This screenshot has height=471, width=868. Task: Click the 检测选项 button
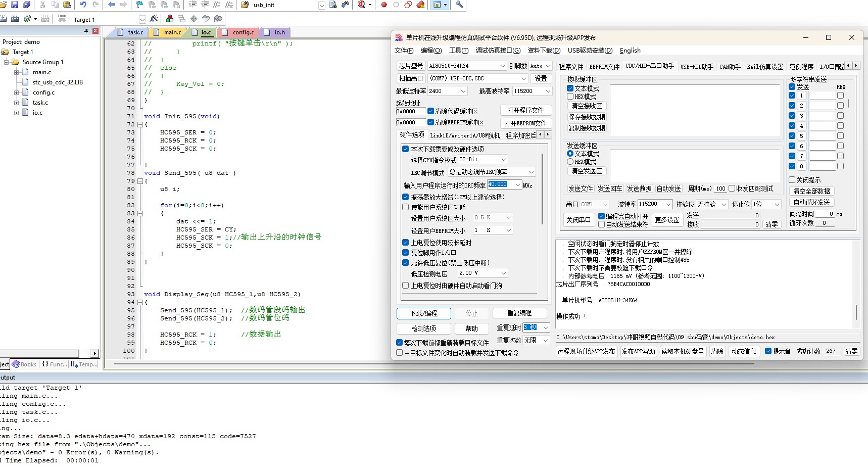click(423, 328)
